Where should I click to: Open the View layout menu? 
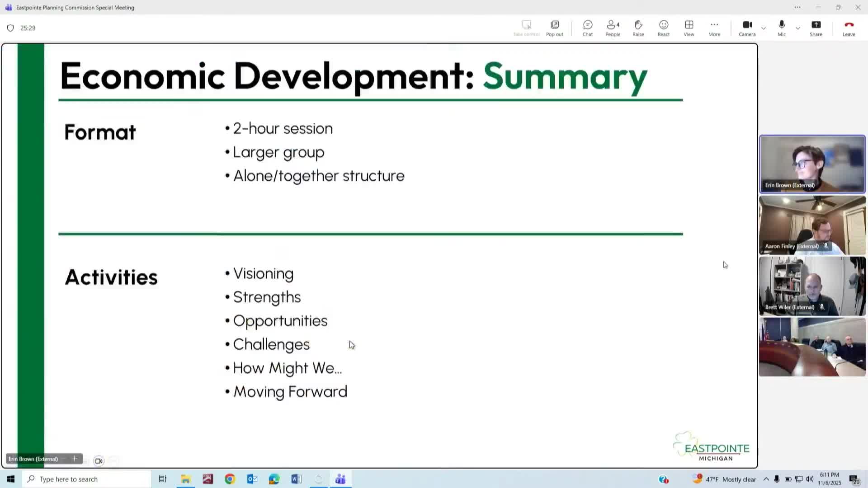pos(689,28)
